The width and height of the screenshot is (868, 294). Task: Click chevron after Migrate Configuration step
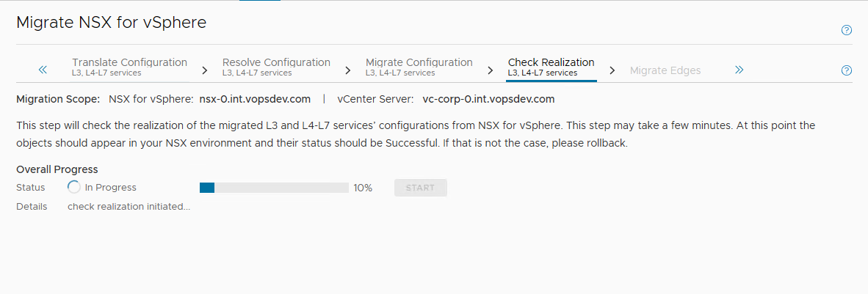(491, 70)
